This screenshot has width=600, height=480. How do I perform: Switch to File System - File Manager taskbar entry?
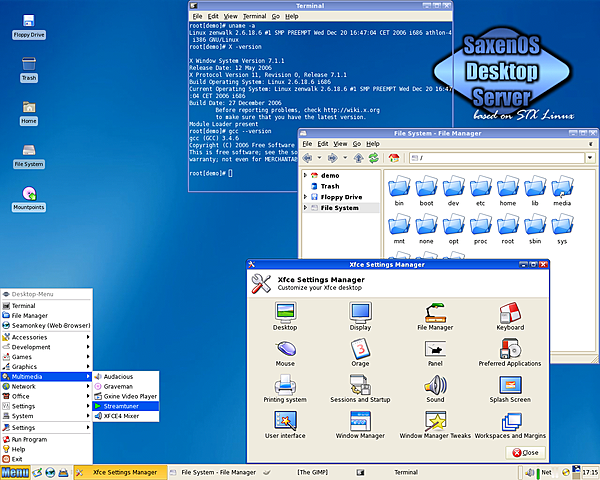point(214,473)
